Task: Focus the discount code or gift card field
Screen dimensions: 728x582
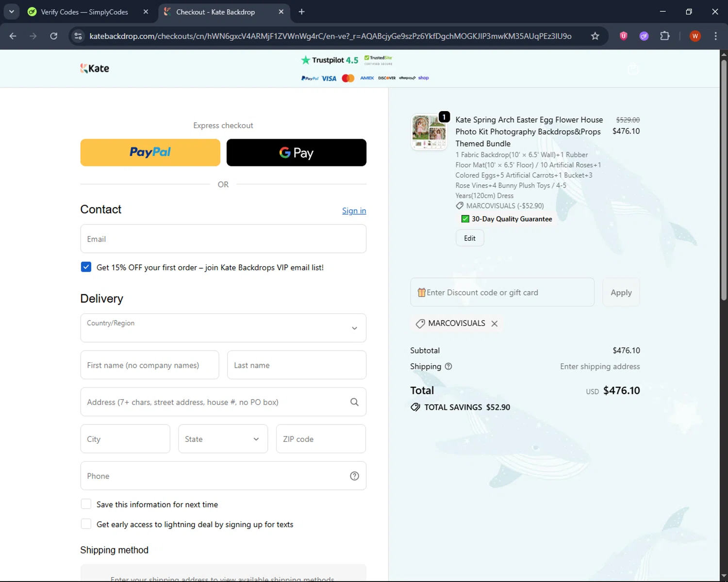Action: click(x=502, y=292)
